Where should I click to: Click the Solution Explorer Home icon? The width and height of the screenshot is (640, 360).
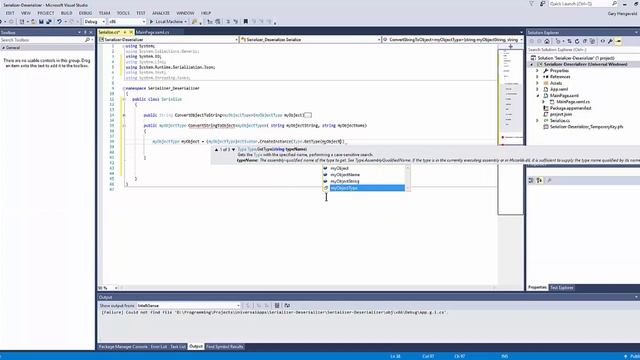point(547,41)
